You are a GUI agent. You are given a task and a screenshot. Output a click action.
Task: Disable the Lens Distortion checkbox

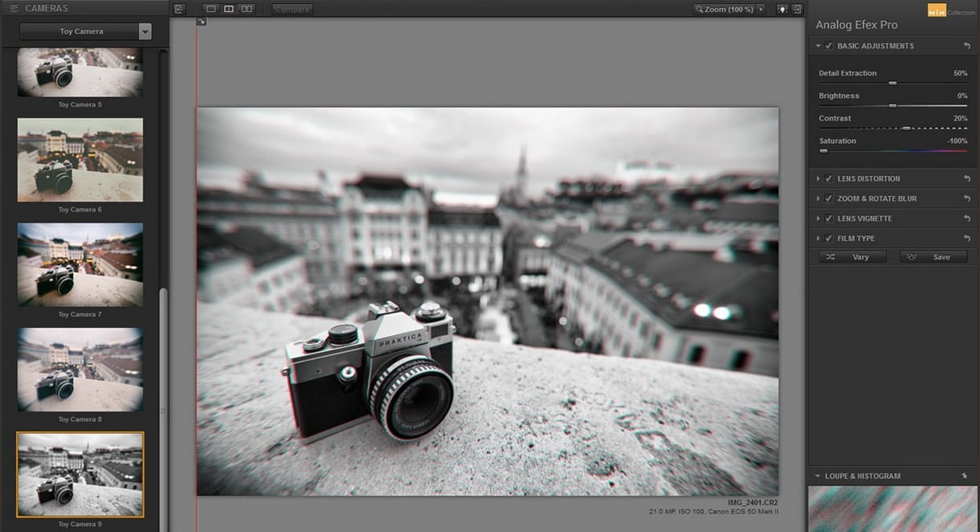(x=829, y=178)
